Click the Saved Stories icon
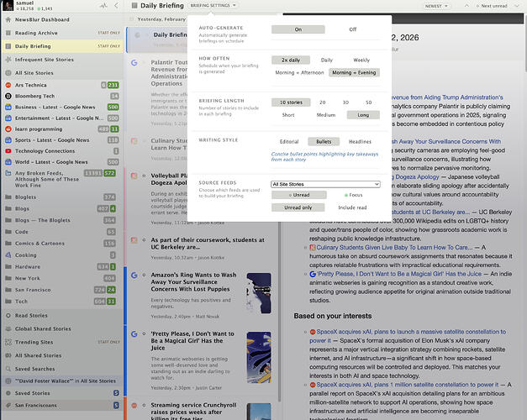 coord(8,393)
